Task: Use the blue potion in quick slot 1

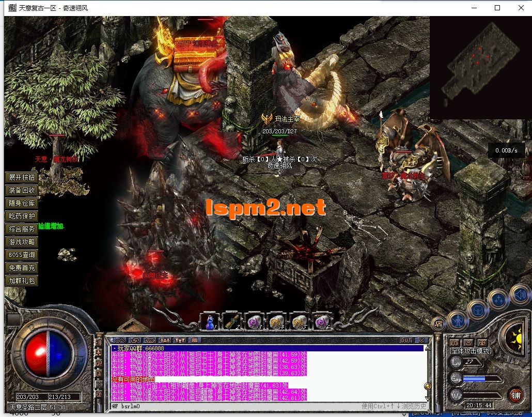Action: 210,321
